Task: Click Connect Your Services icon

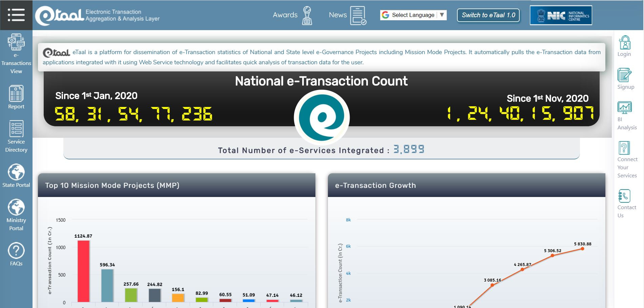Action: (x=624, y=148)
